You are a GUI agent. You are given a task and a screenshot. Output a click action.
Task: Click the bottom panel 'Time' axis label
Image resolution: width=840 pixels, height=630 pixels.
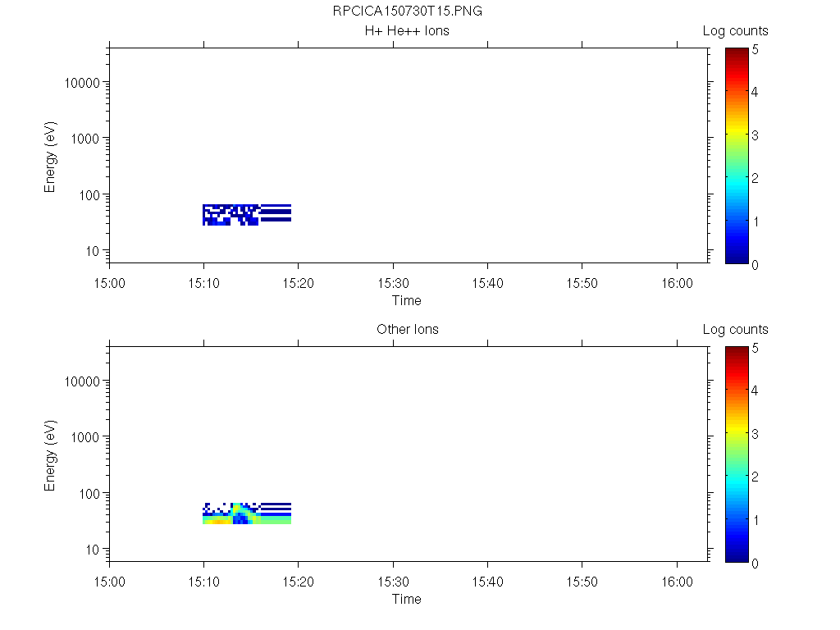(407, 599)
